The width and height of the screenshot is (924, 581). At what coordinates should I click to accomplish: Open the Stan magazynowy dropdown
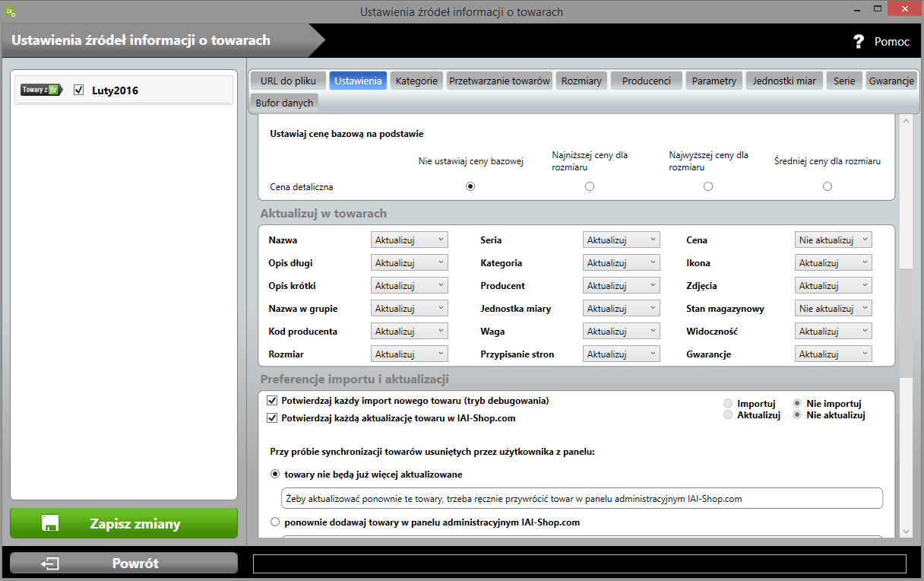834,309
